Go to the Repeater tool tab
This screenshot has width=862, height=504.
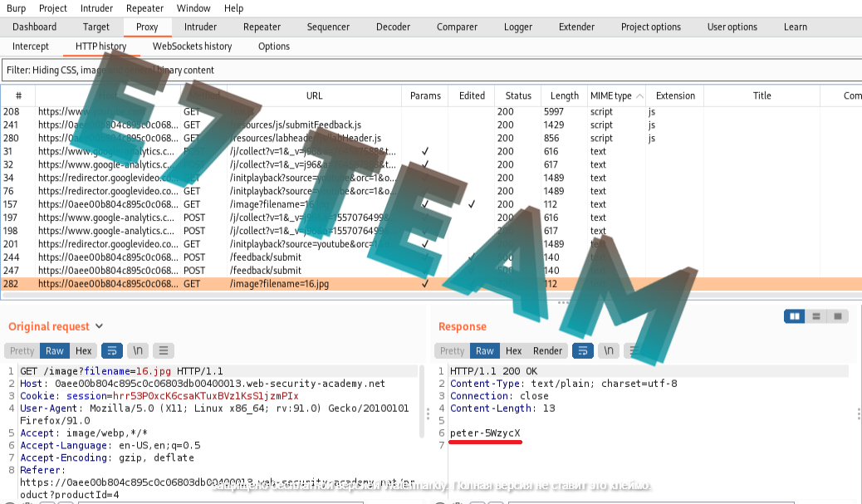point(262,27)
